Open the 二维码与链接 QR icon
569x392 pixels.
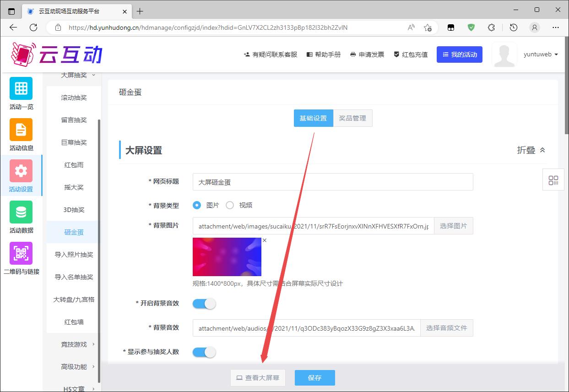coord(21,253)
